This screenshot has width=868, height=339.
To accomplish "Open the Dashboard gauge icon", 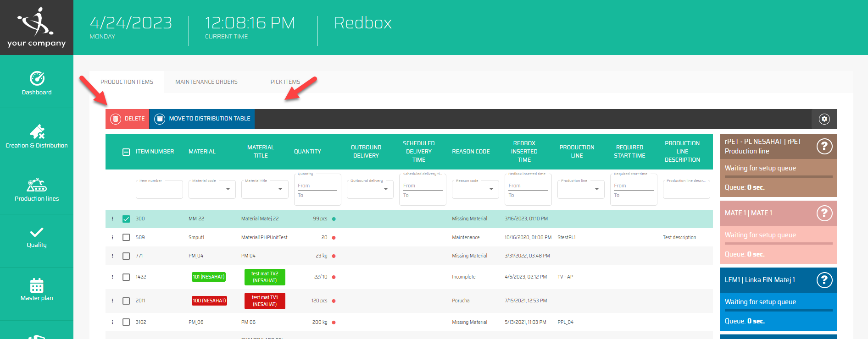I will (x=37, y=78).
